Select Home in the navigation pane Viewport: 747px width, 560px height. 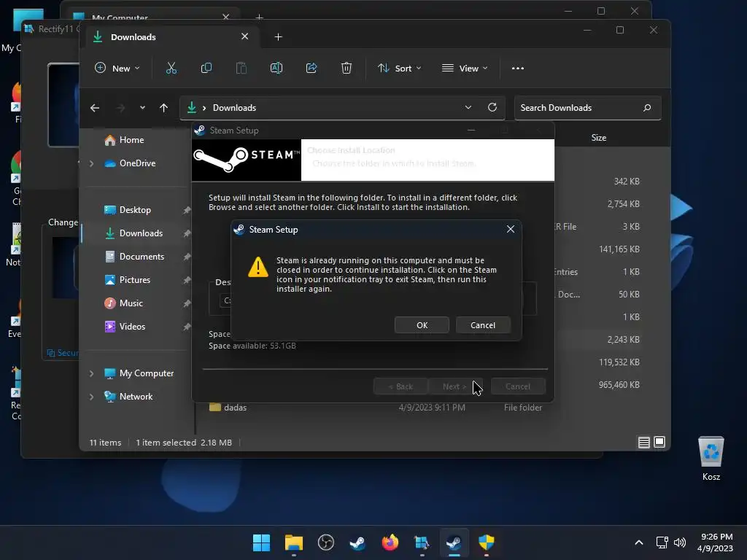131,140
